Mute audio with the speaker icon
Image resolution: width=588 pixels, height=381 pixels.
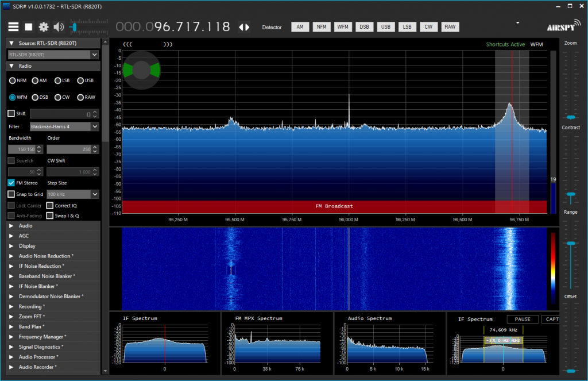(x=59, y=26)
